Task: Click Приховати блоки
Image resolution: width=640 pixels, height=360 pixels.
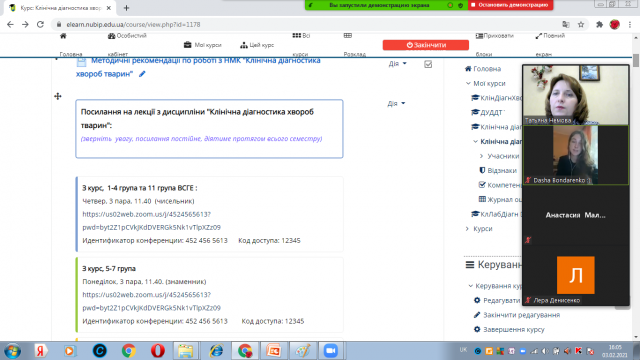Action: pos(494,45)
